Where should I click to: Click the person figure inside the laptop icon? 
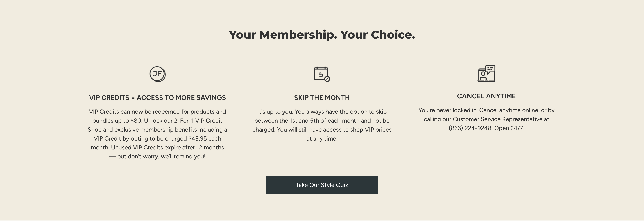pyautogui.click(x=483, y=75)
